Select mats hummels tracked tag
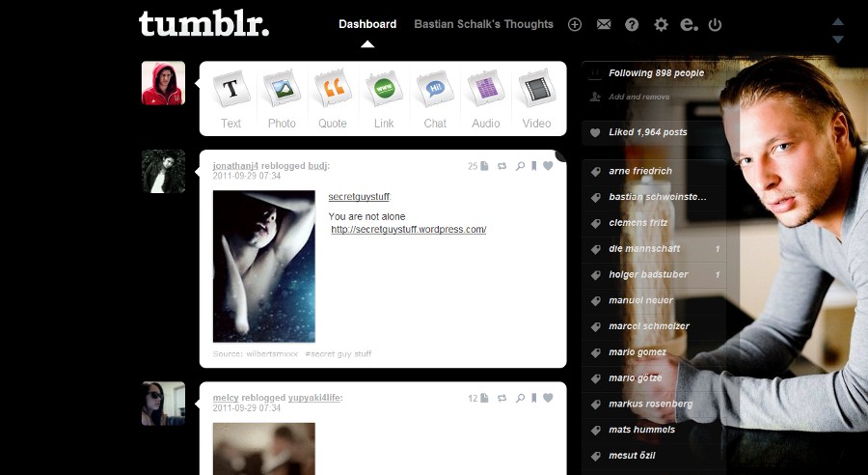The image size is (868, 475). [x=654, y=430]
